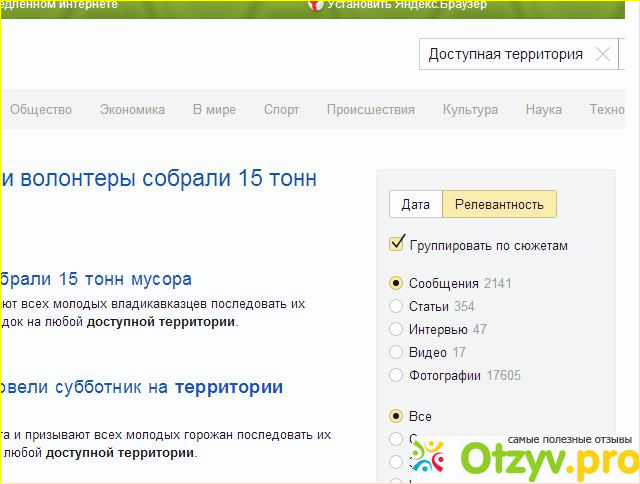The image size is (640, 484).
Task: Open headline about volunteers collecting 15 tons
Action: click(160, 179)
